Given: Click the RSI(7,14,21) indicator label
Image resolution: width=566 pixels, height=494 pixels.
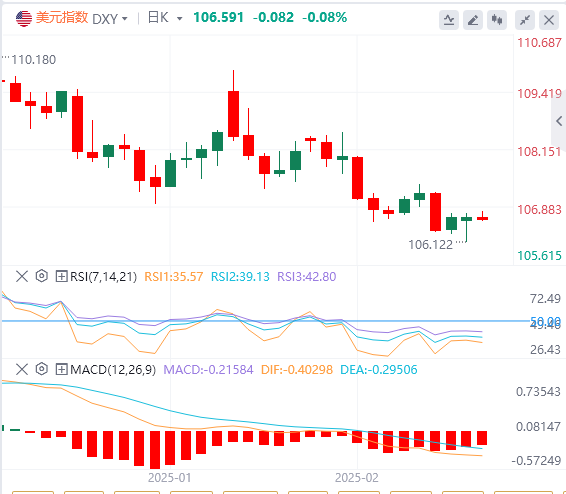Looking at the screenshot, I should 104,277.
